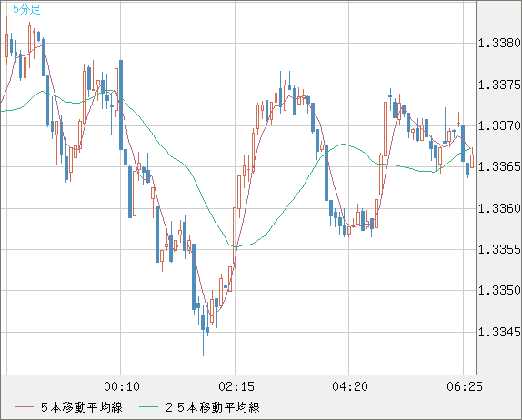Select the 1.3360 price axis label
522x420 pixels.
pos(499,208)
